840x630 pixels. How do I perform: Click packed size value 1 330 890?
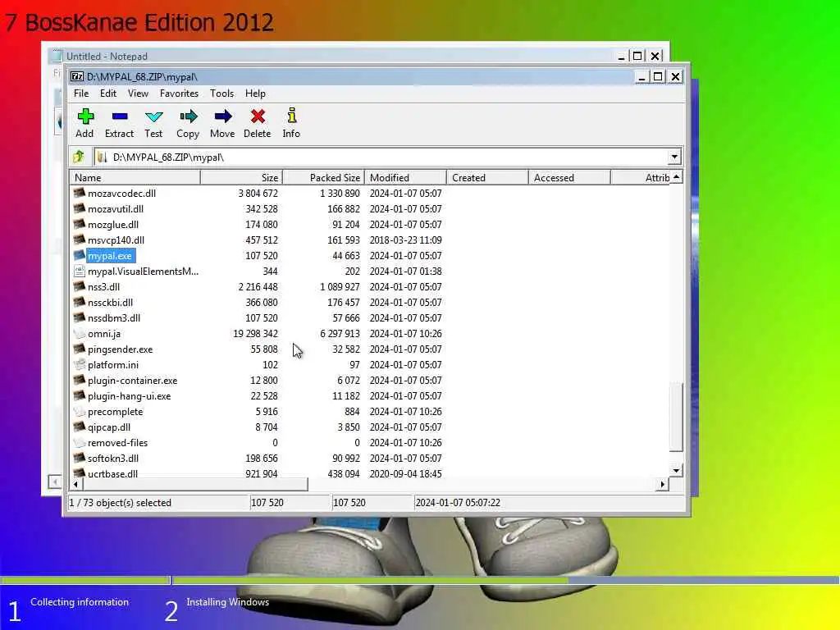coord(340,193)
